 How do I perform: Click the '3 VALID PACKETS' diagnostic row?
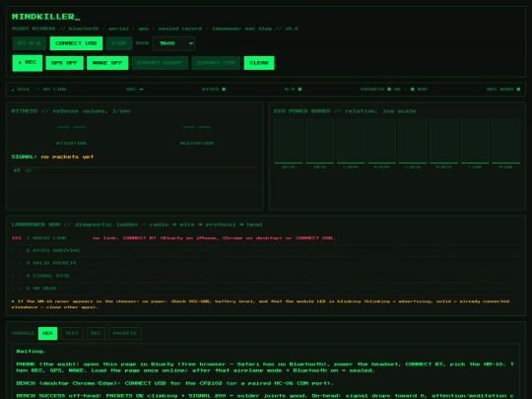(266, 263)
